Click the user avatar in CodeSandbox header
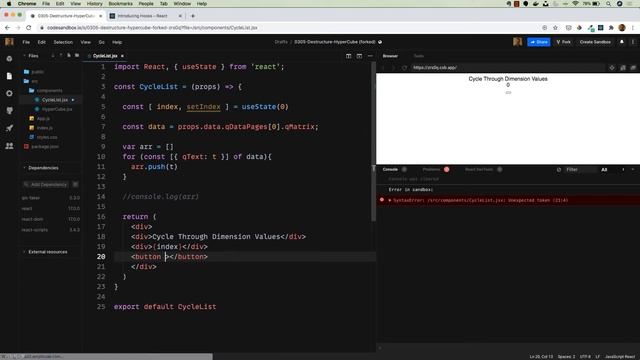The image size is (640, 360). point(518,42)
